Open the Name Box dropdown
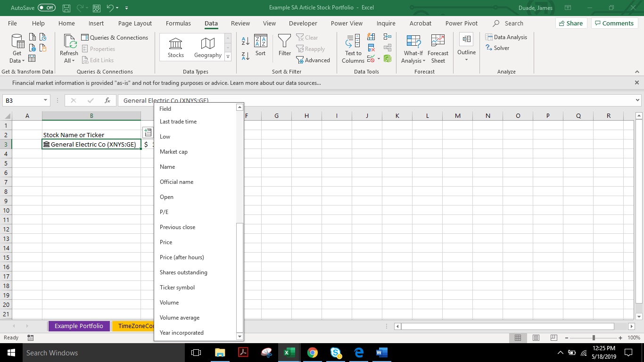Viewport: 644px width, 362px height. [x=45, y=100]
